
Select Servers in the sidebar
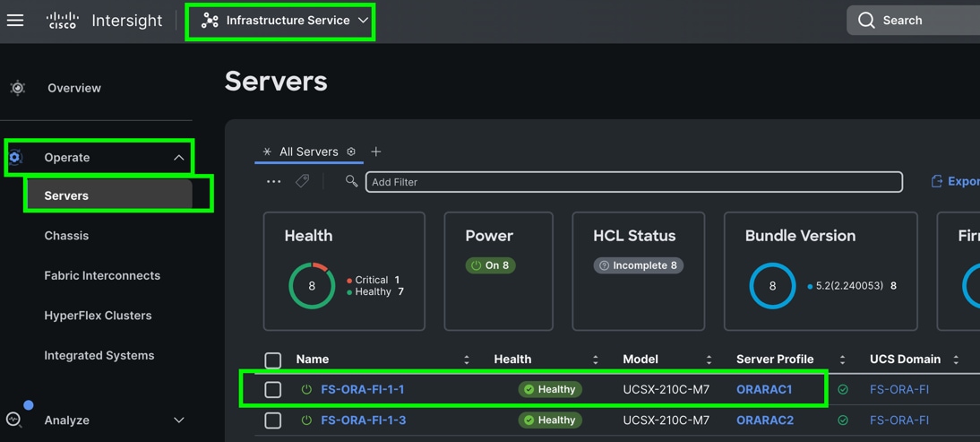point(66,195)
